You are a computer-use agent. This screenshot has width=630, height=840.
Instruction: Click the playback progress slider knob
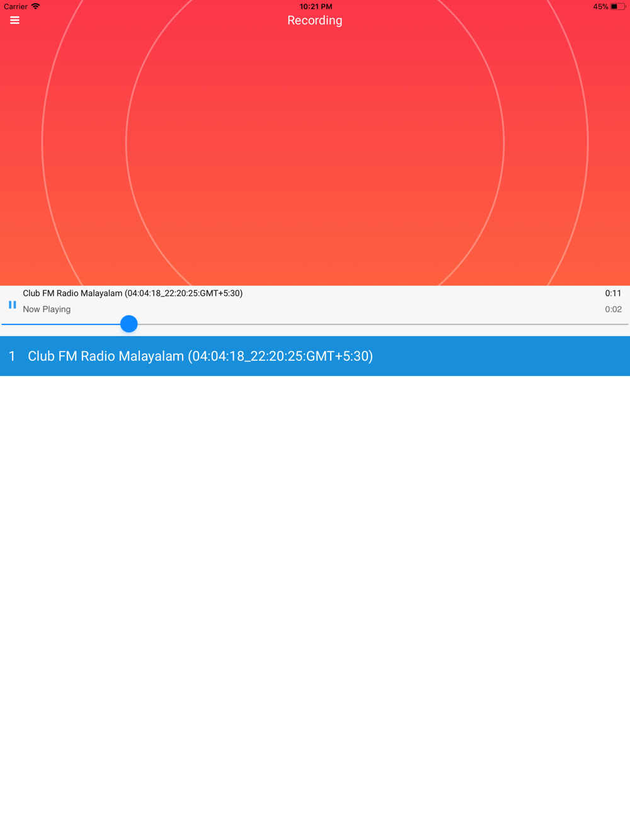tap(129, 324)
